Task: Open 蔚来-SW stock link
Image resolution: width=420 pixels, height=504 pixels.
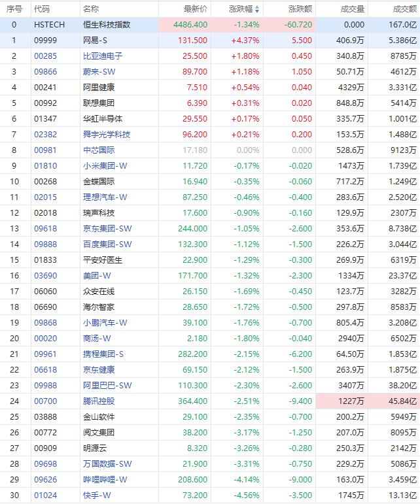Action: [99, 72]
